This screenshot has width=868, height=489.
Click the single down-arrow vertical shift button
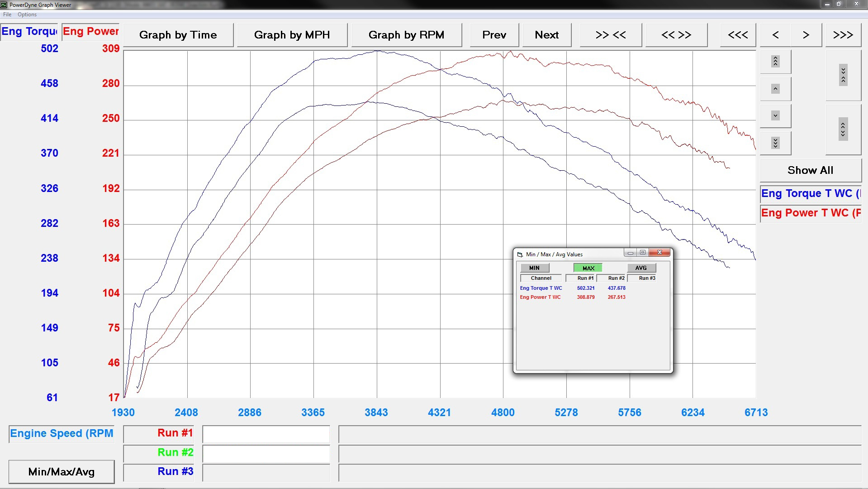pos(775,115)
